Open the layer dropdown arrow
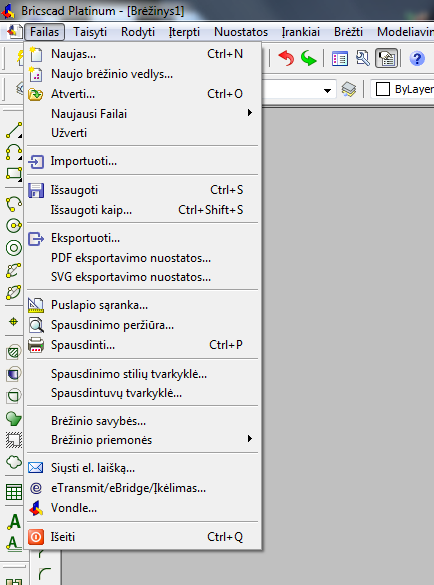The image size is (434, 585). (x=327, y=90)
